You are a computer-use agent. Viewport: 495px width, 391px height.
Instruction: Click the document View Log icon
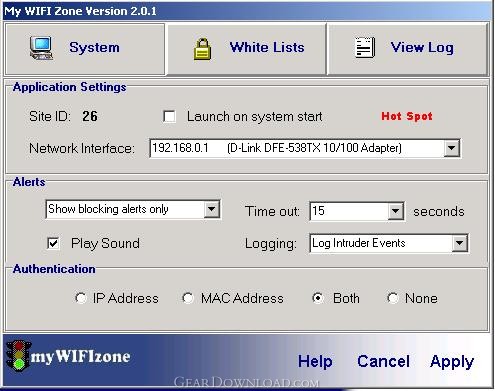pyautogui.click(x=365, y=47)
